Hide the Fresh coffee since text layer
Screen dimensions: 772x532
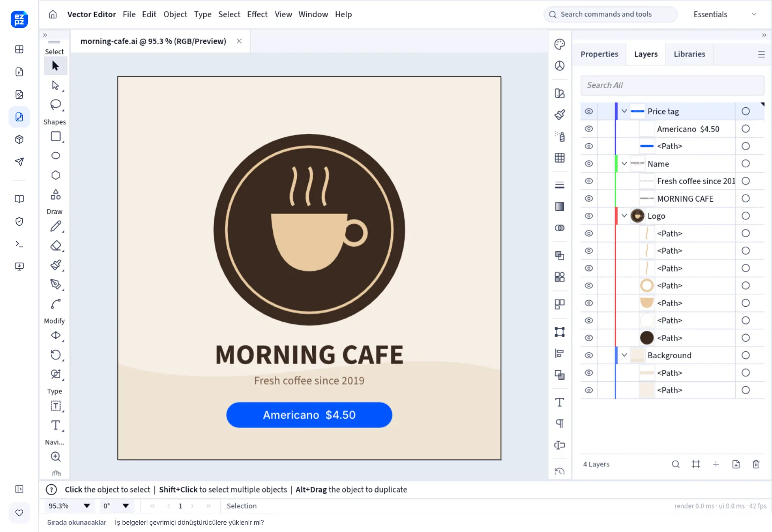coord(589,181)
